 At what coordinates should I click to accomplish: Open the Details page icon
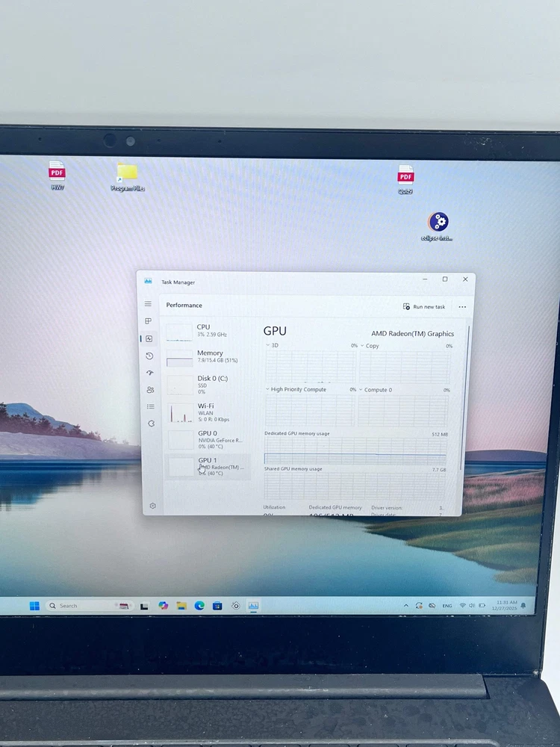point(150,406)
